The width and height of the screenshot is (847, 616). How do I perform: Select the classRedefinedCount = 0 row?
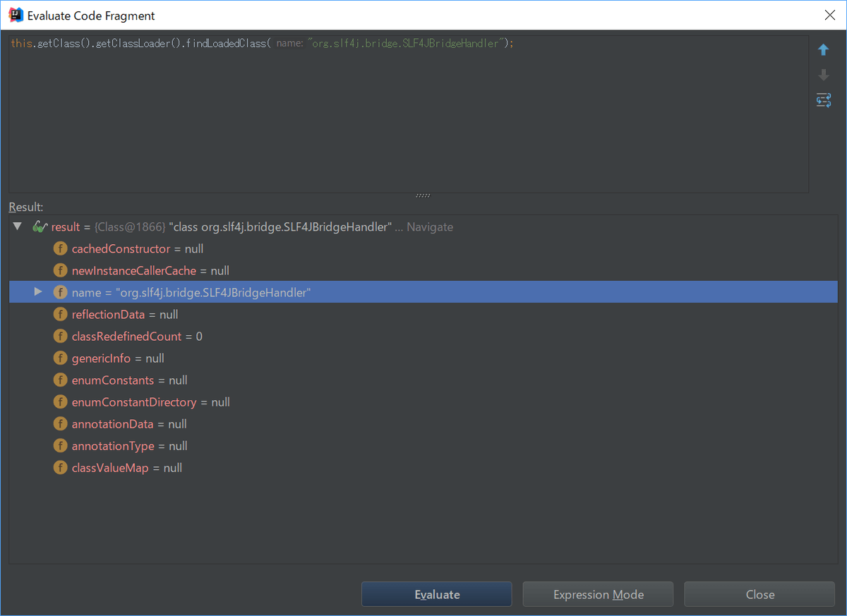pos(137,337)
